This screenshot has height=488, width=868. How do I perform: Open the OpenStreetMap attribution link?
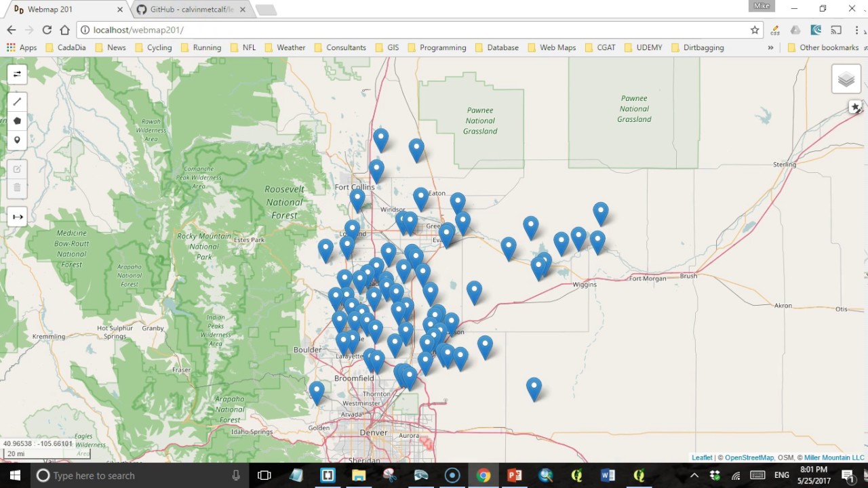point(749,457)
